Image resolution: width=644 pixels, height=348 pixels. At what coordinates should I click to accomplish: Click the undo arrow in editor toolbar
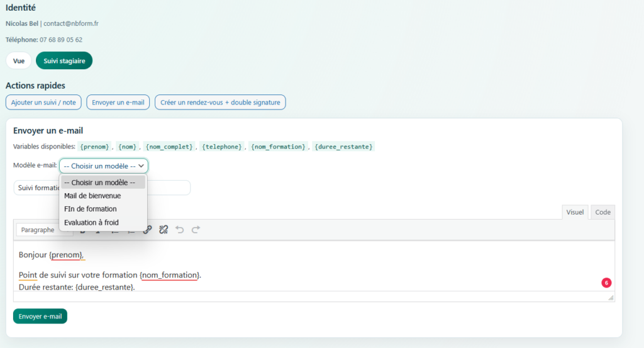(x=180, y=230)
